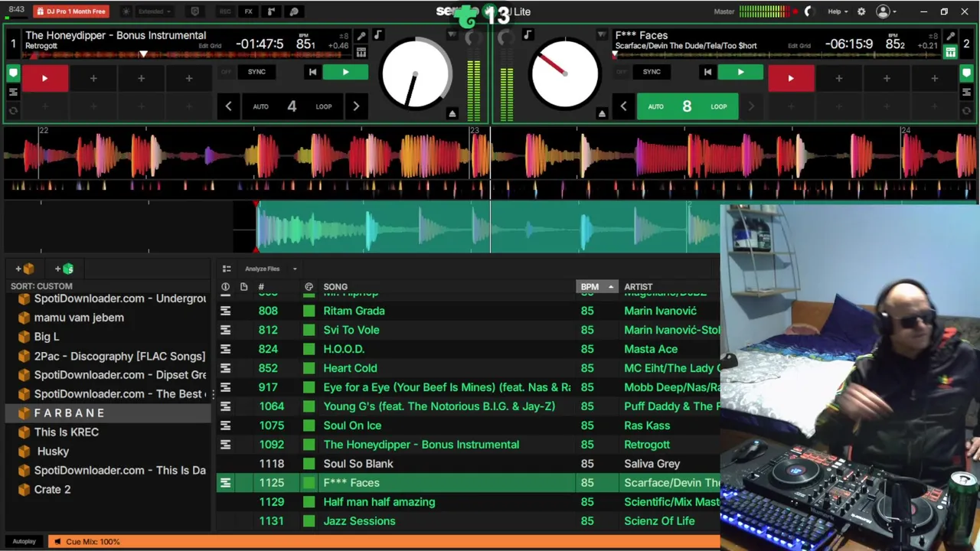Show deck 1 stems/loops list tab
Viewport: 980px width, 551px height.
(x=13, y=92)
